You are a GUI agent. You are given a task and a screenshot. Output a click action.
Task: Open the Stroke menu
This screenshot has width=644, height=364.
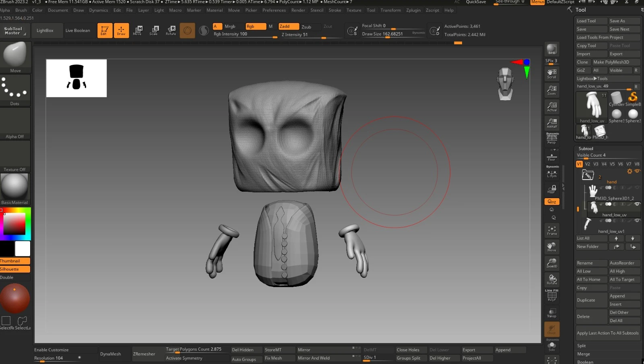334,10
